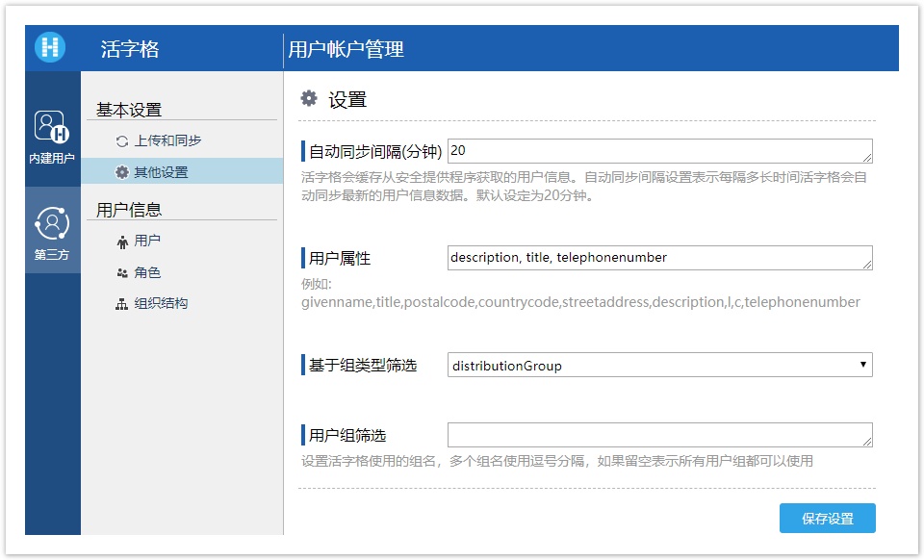
Task: Click the 保存设置 button
Action: (x=828, y=519)
